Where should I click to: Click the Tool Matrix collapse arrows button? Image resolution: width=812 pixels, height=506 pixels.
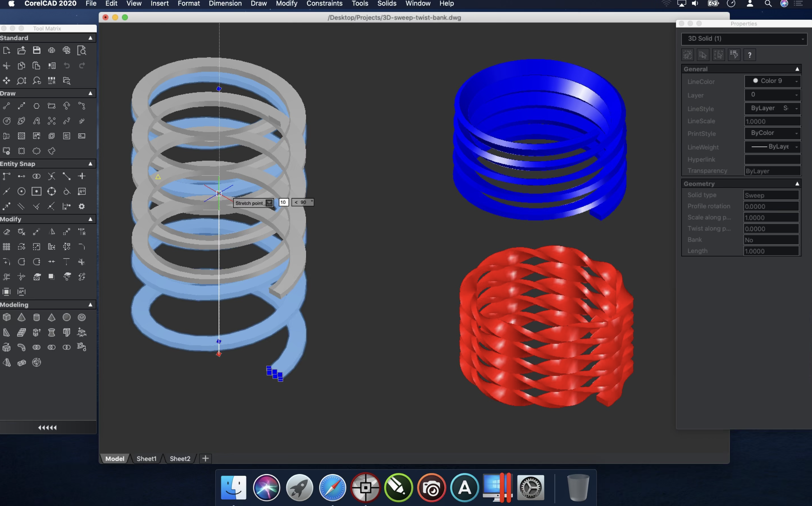pos(47,427)
